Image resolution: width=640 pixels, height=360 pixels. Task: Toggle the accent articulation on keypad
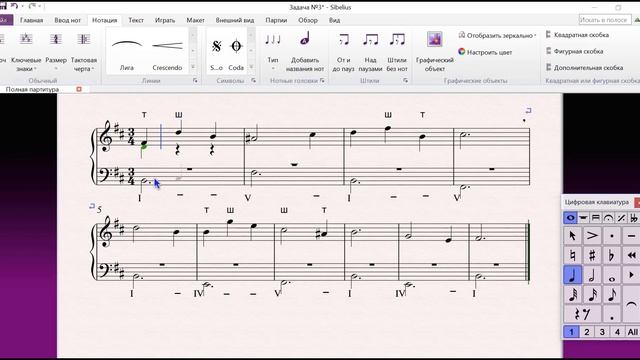point(592,236)
